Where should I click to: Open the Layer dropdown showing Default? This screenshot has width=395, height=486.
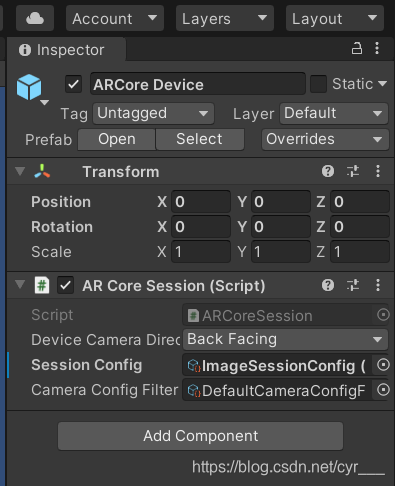pos(334,113)
